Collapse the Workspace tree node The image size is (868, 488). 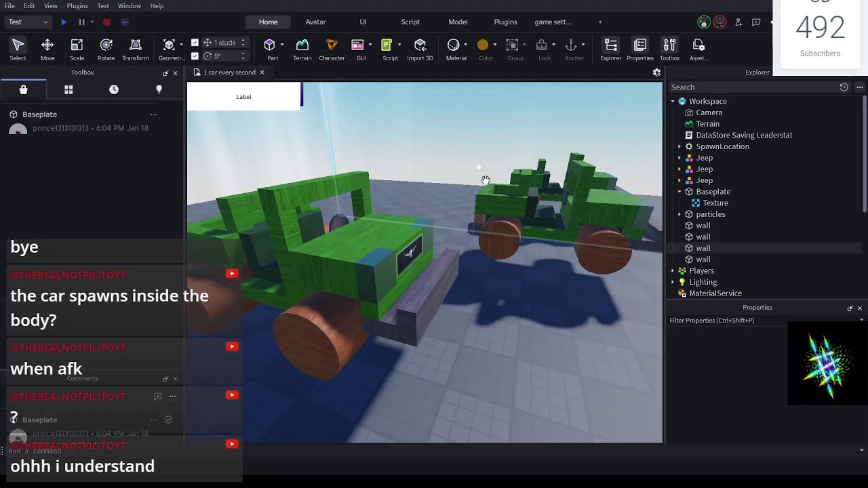(x=673, y=102)
